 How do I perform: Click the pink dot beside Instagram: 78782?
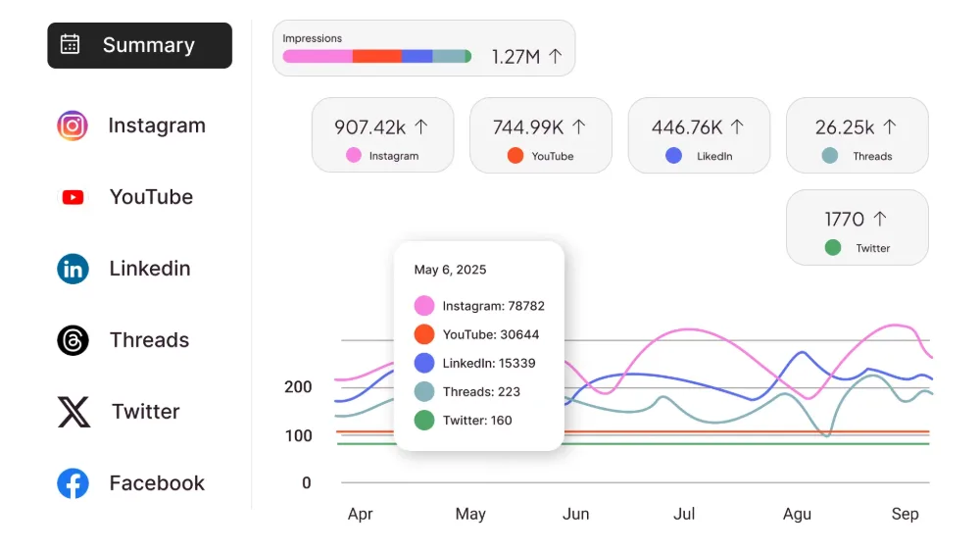(423, 306)
